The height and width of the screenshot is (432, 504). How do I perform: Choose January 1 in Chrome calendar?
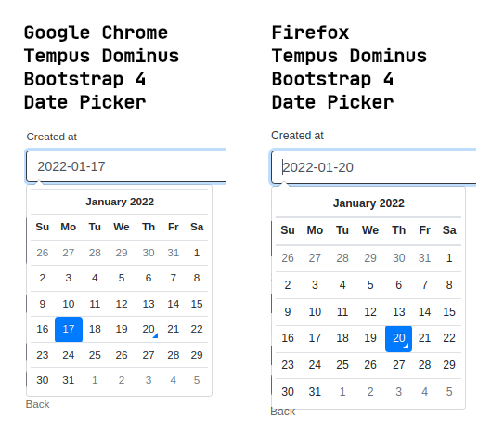197,253
